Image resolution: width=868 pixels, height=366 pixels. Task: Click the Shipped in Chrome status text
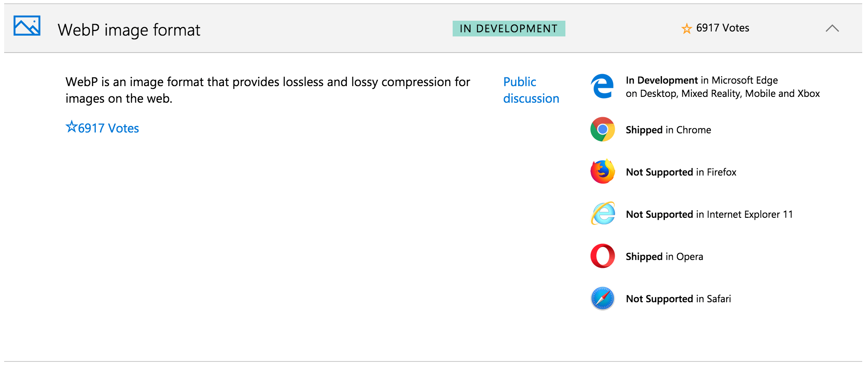point(668,130)
